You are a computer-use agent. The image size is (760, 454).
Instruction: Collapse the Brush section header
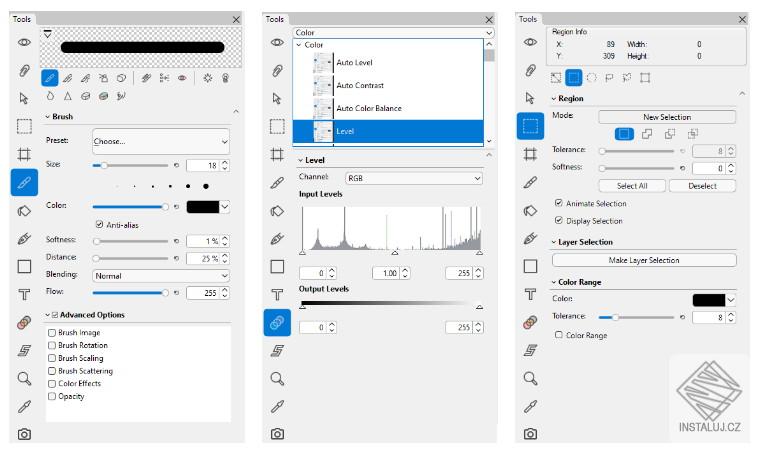tap(48, 117)
